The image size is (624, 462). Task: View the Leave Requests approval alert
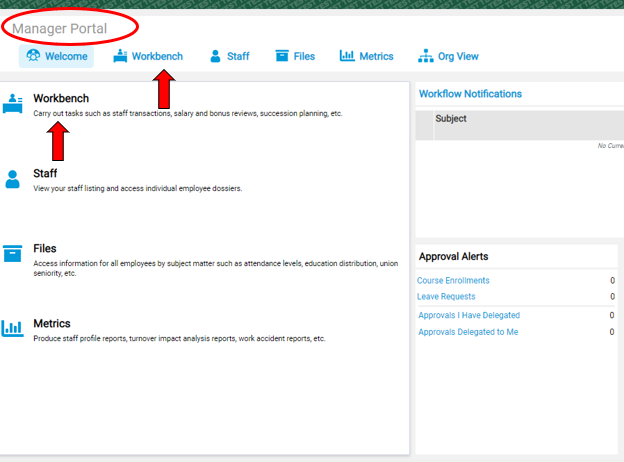click(x=446, y=297)
